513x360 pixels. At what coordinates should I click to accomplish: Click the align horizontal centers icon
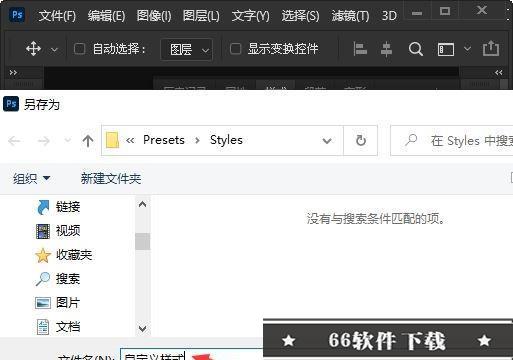pos(386,49)
